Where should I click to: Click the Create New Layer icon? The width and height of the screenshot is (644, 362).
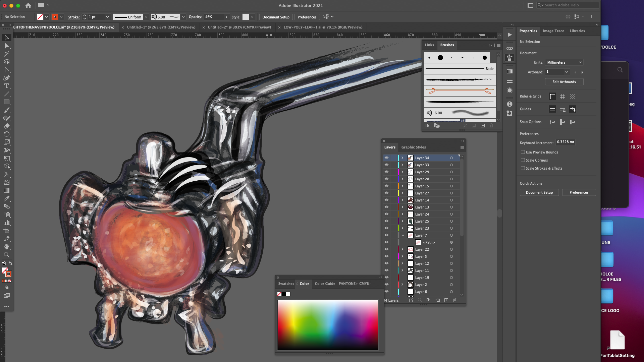(446, 300)
